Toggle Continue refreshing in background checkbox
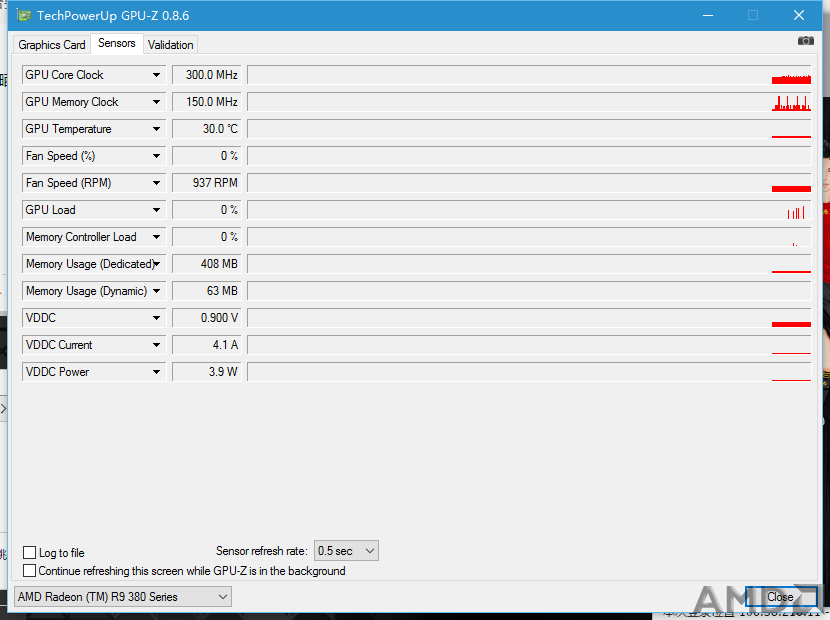 [x=30, y=571]
